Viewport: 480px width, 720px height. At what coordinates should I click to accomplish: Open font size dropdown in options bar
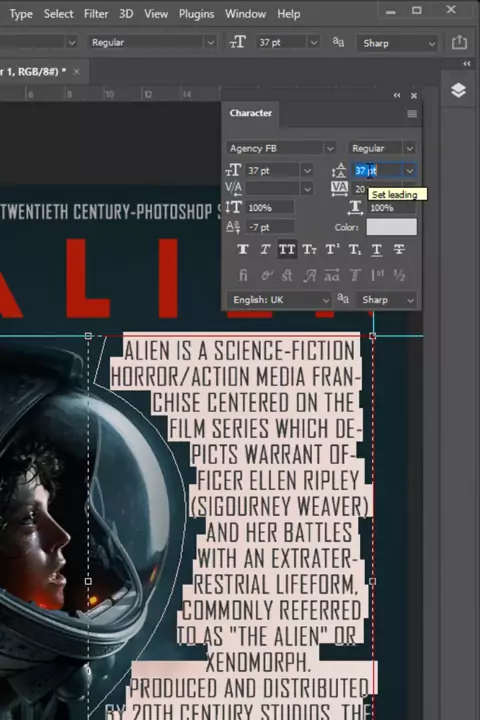point(313,43)
